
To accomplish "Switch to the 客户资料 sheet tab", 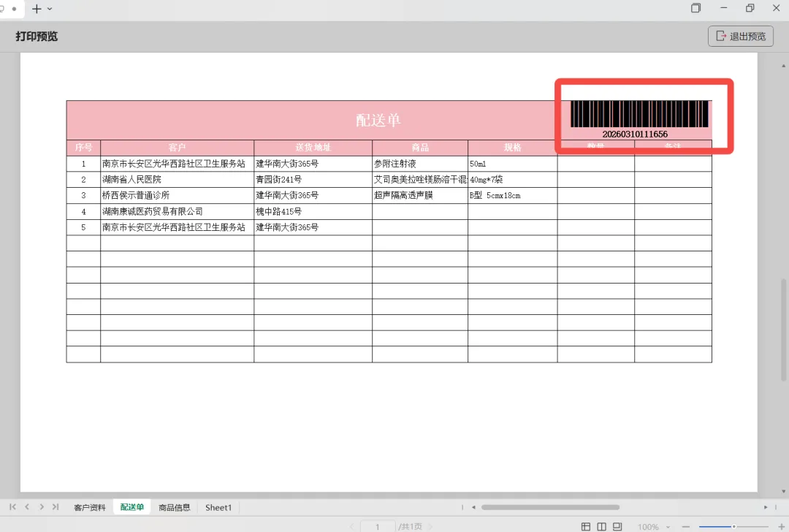I will click(90, 507).
